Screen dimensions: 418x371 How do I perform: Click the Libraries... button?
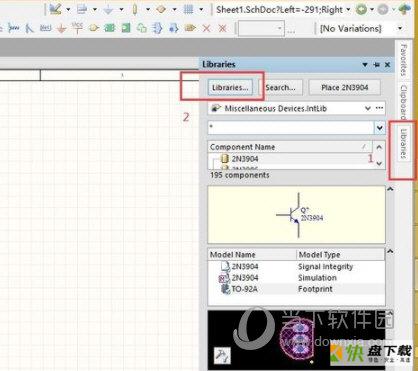click(x=230, y=88)
